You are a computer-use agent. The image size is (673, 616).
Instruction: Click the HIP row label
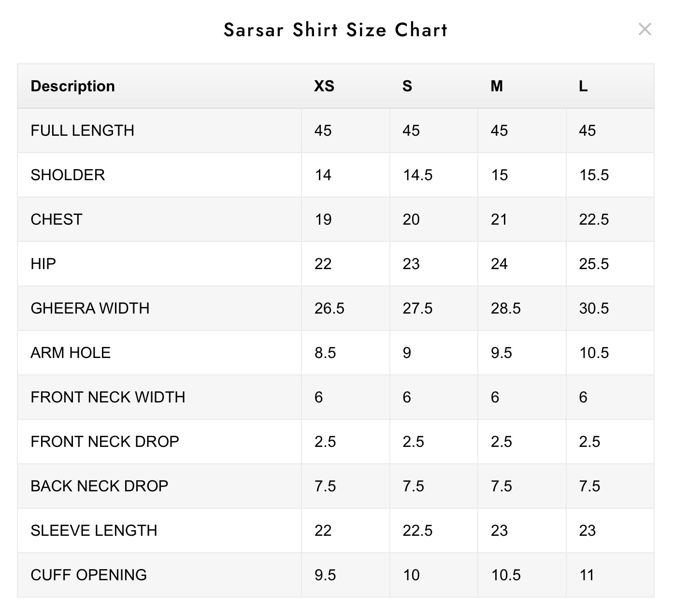(43, 264)
